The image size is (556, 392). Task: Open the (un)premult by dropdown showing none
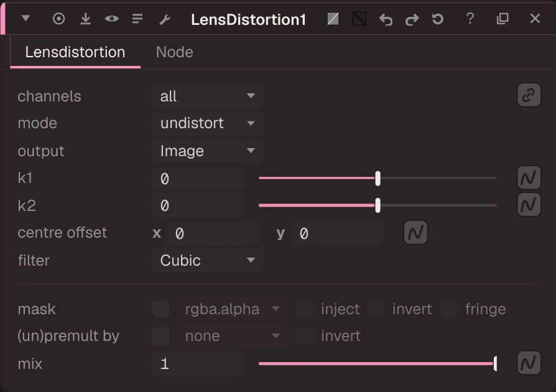pos(232,336)
